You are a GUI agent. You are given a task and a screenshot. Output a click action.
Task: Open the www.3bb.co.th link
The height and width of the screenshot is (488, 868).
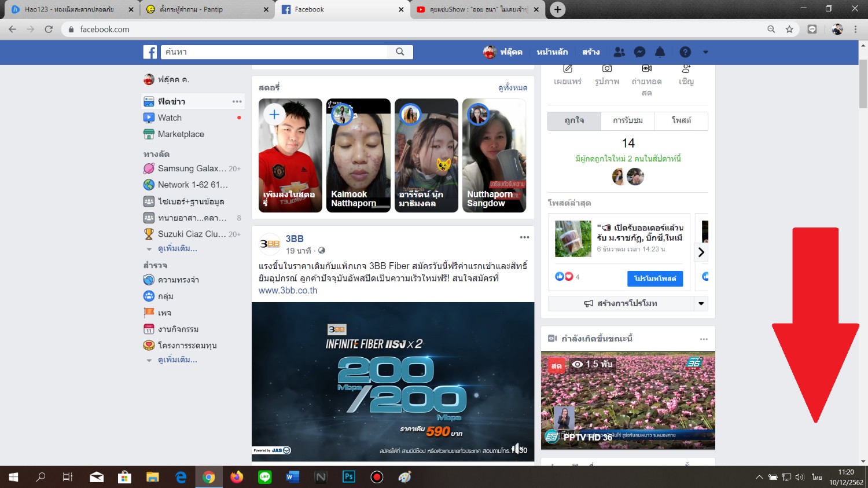288,291
